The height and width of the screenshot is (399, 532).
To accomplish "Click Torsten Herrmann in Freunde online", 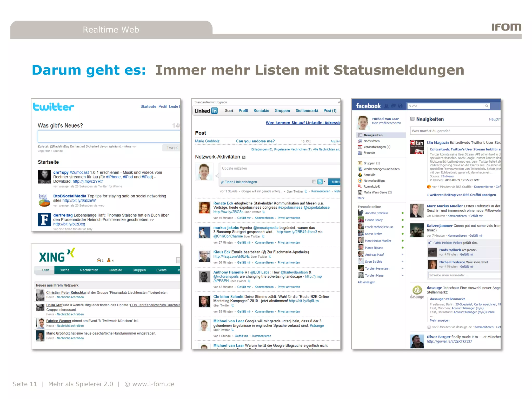I will tap(377, 269).
